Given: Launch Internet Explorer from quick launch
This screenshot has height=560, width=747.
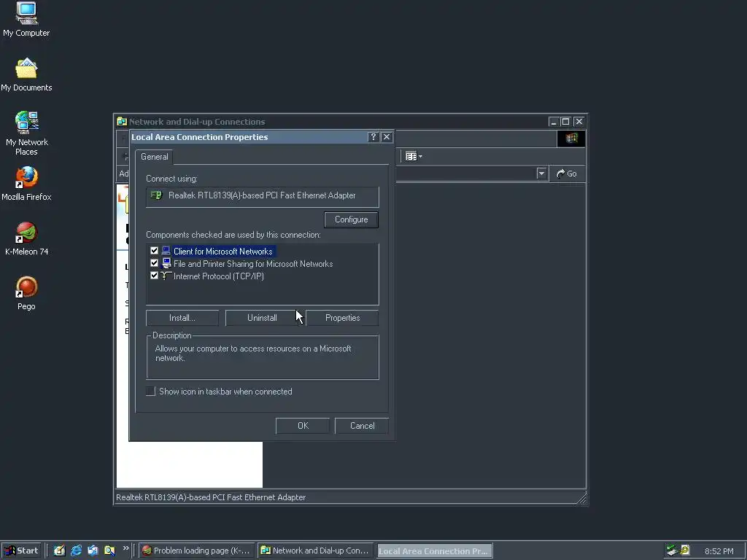Looking at the screenshot, I should [x=76, y=551].
